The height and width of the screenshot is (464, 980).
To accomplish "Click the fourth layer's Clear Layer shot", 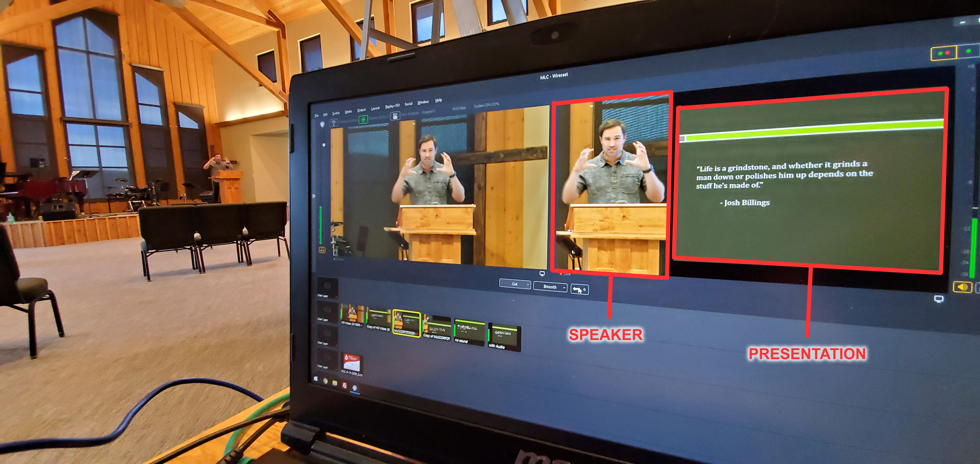I will tap(327, 359).
